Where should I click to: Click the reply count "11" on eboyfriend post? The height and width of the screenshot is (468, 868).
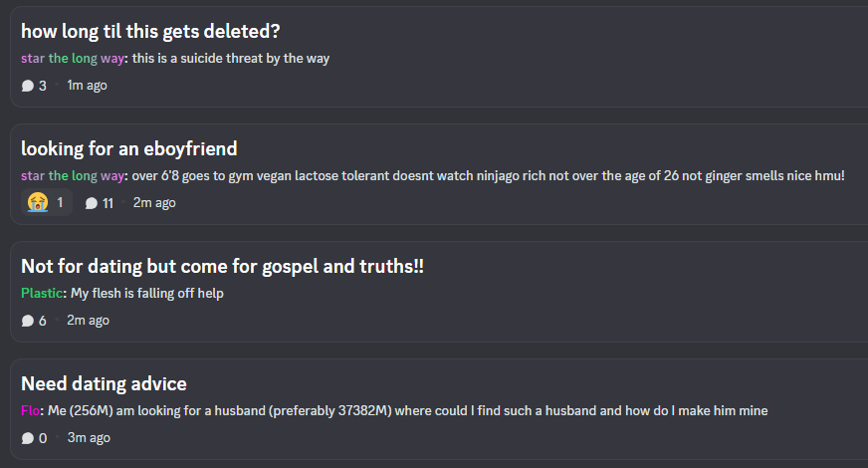pos(108,203)
